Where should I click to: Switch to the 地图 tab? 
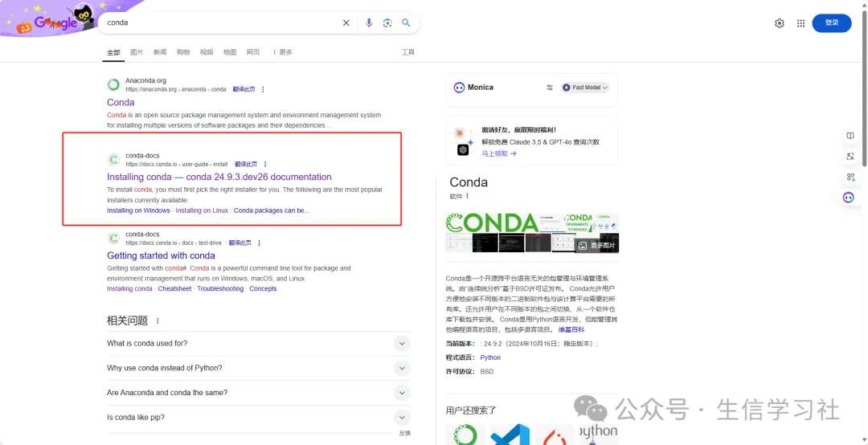230,52
